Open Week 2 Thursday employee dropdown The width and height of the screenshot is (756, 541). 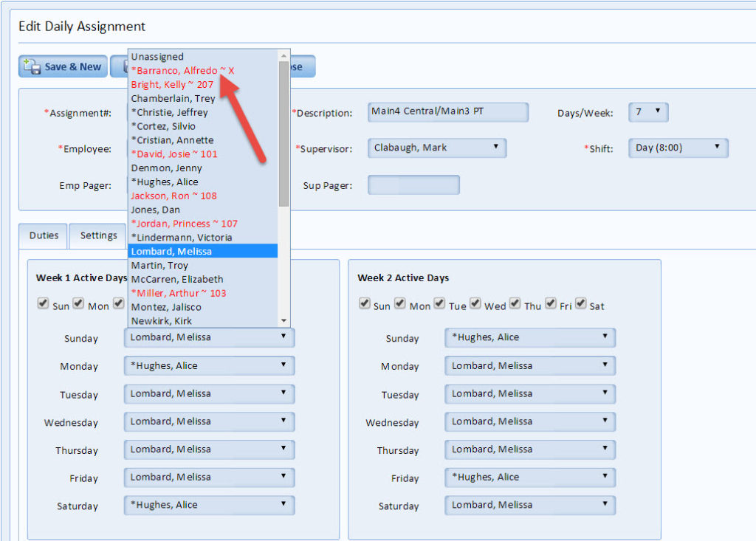(530, 449)
